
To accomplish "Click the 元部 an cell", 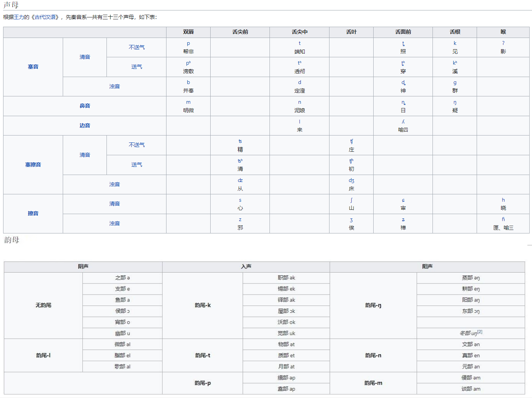I will pyautogui.click(x=471, y=367).
